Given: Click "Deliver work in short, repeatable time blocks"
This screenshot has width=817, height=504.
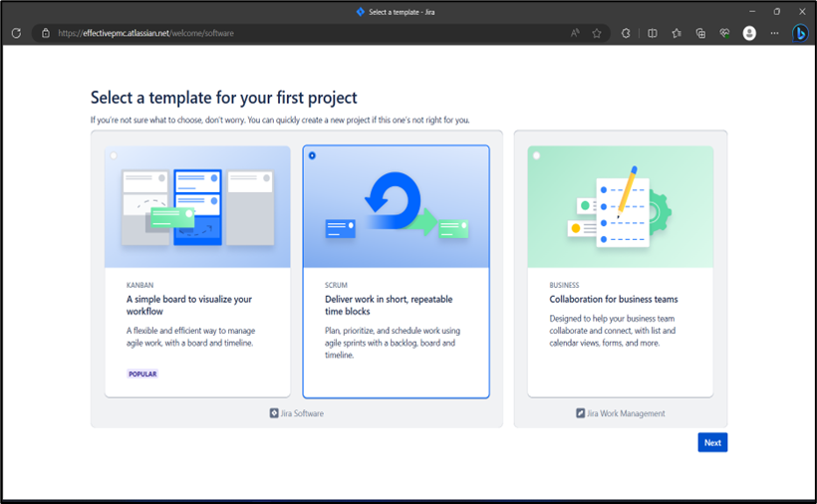Looking at the screenshot, I should [389, 305].
